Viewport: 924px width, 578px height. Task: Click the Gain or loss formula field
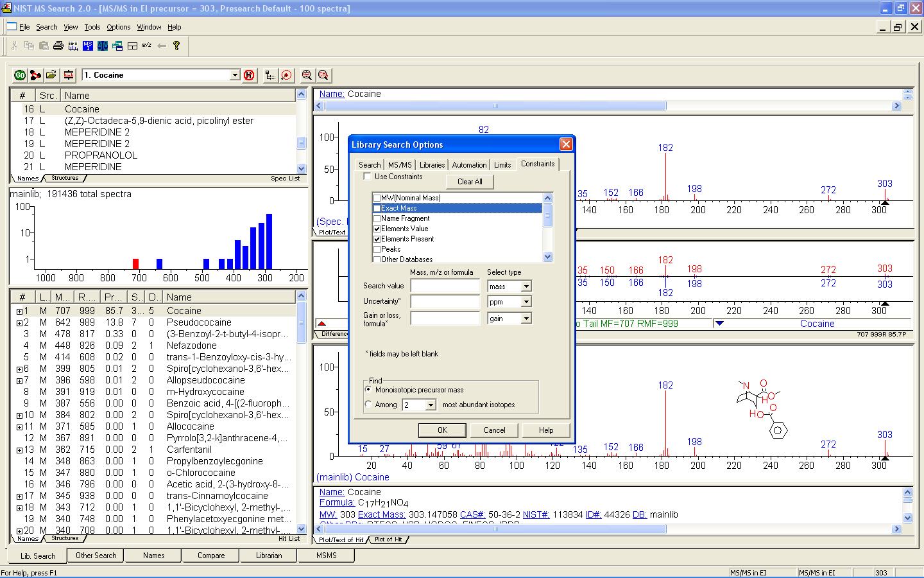(x=445, y=319)
